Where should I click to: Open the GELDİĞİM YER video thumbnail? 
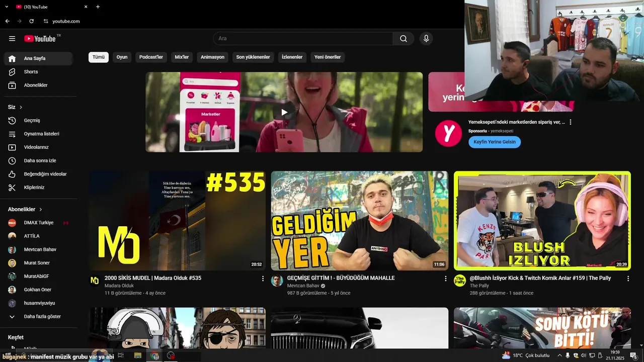click(x=360, y=221)
